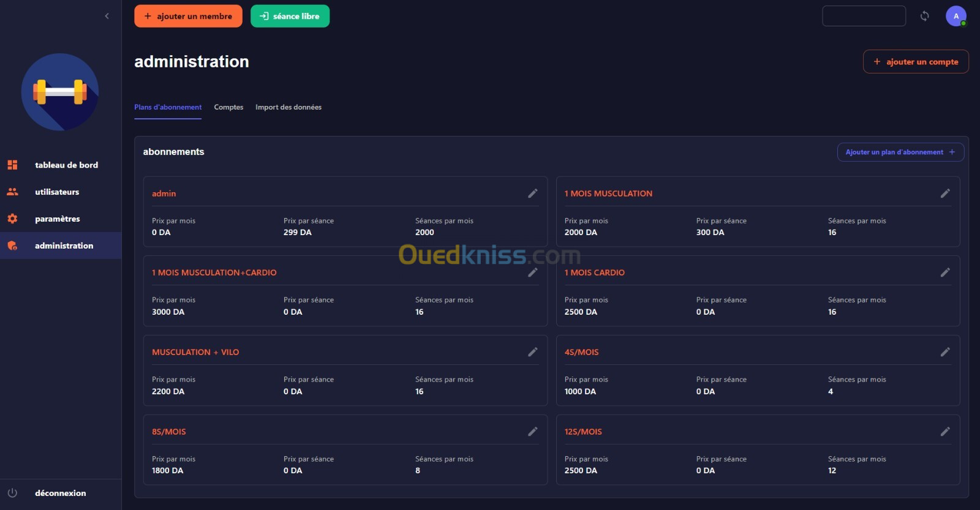
Task: Edit the admin plan pencil icon
Action: 533,193
